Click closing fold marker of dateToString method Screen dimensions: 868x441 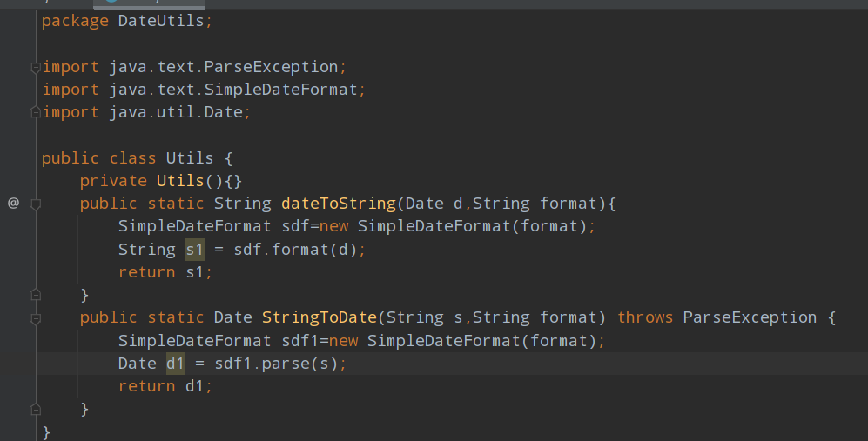click(36, 295)
